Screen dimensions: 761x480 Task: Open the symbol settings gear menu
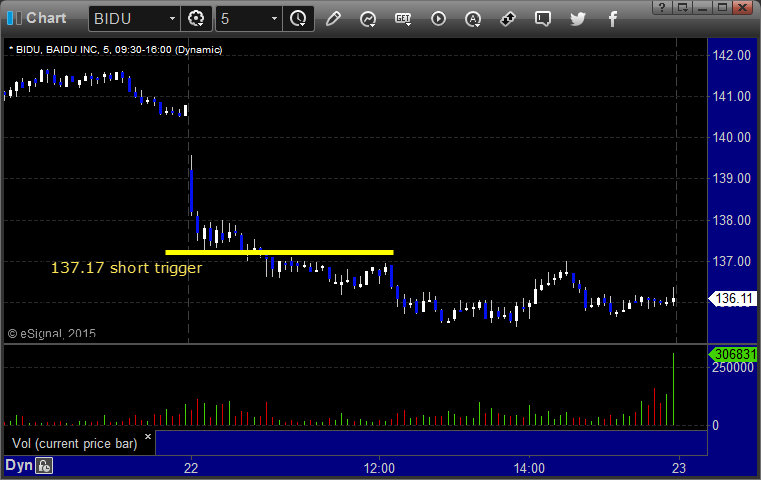tap(196, 18)
